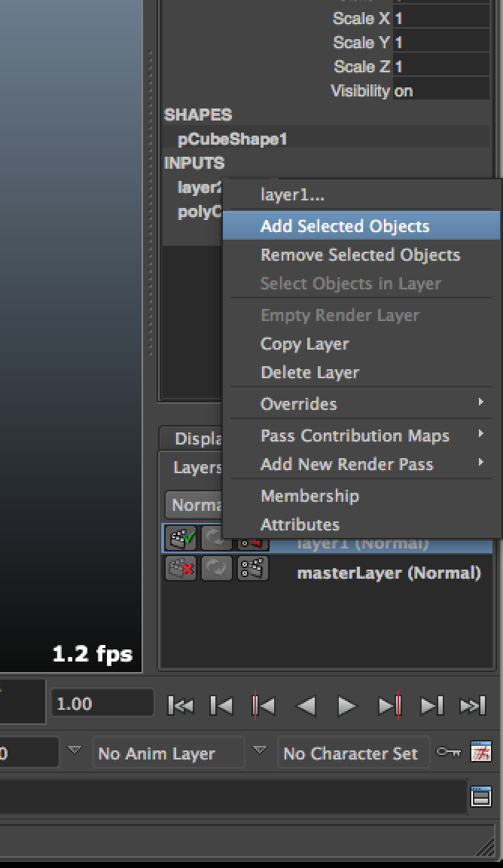Jump to end of playback range
503x868 pixels.
[x=473, y=706]
